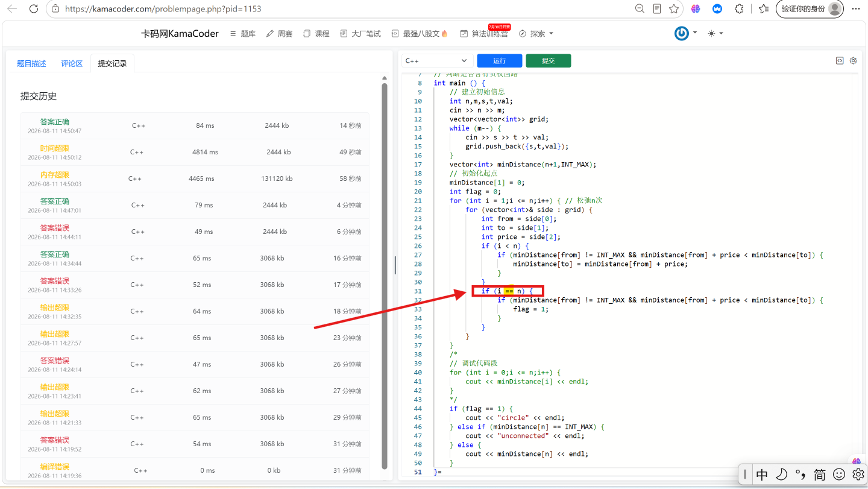
Task: Open the 答案正确 submission from 14:50:47
Action: coord(195,125)
